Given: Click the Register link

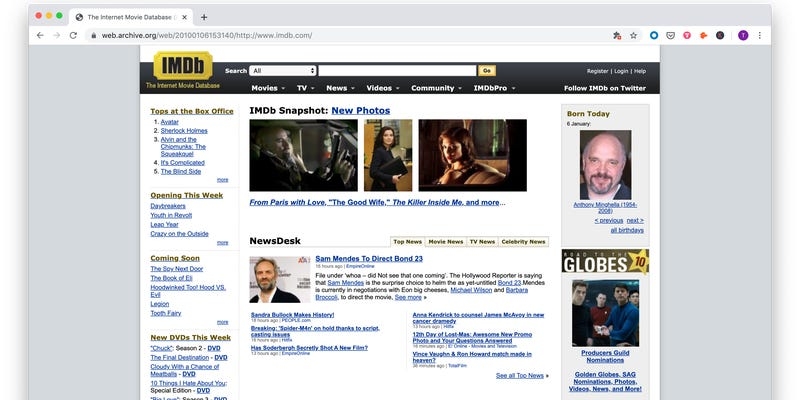Looking at the screenshot, I should pyautogui.click(x=597, y=71).
